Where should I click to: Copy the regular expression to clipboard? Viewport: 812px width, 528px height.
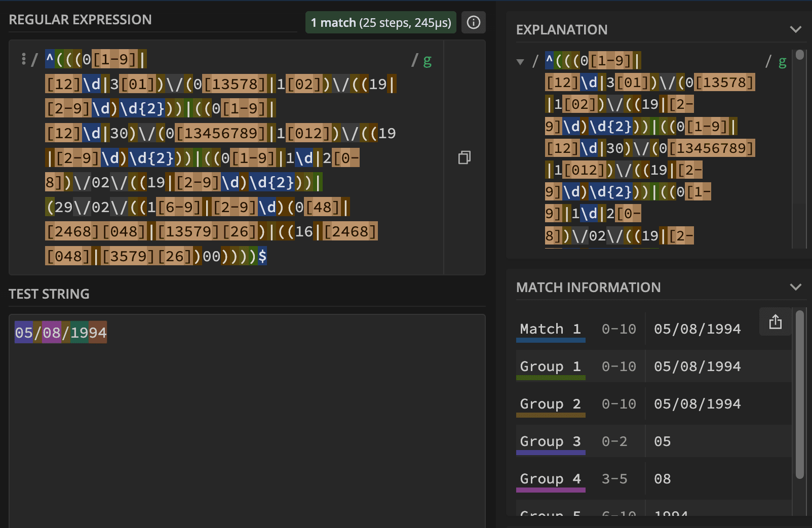(x=464, y=157)
